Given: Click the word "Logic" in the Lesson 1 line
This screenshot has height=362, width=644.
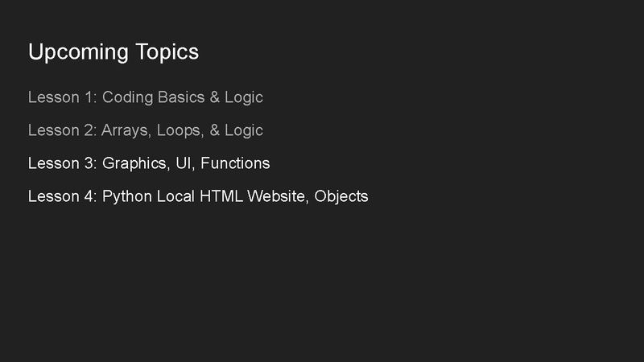Looking at the screenshot, I should click(x=244, y=97).
